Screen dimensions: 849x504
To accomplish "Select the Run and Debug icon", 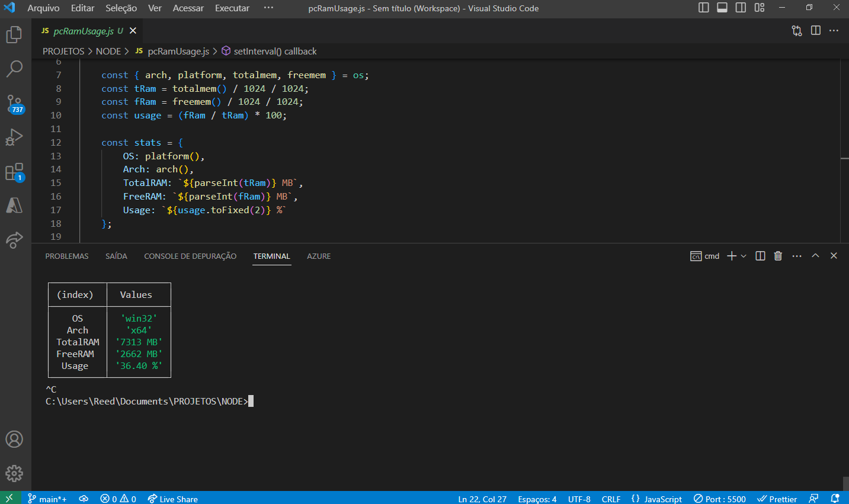I will 14,137.
